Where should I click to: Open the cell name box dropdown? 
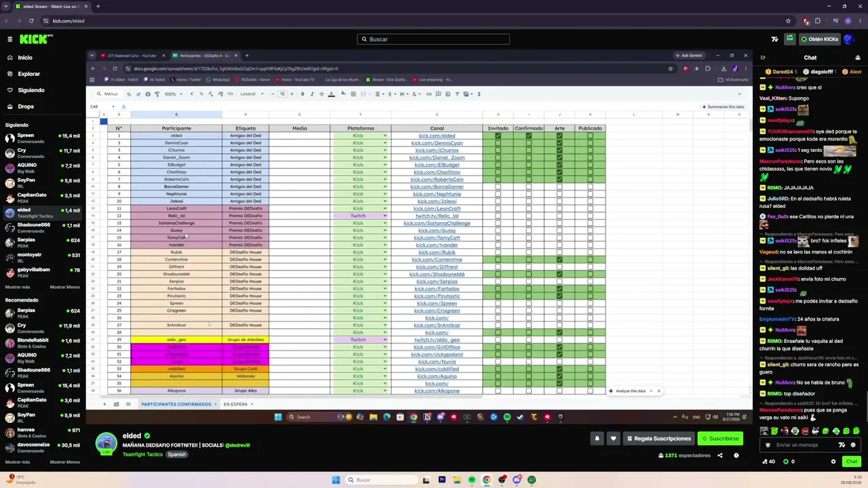[x=113, y=106]
